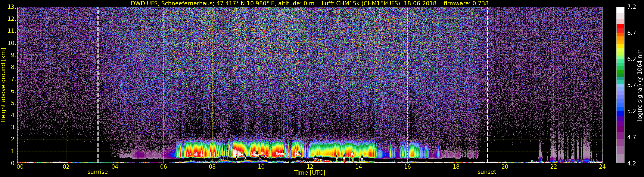Click the y-axis tick label '7.'

pyautogui.click(x=13, y=79)
